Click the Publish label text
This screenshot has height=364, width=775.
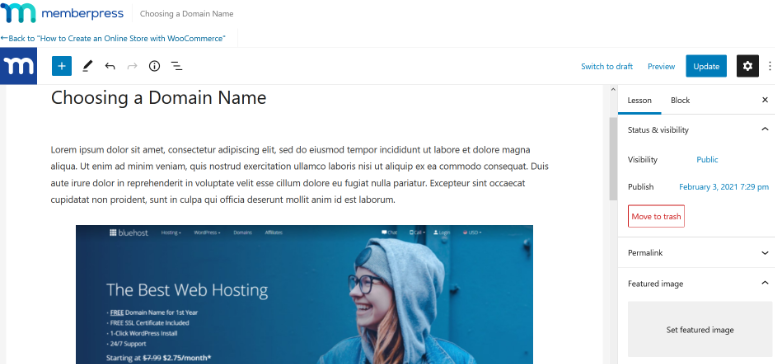click(x=641, y=187)
